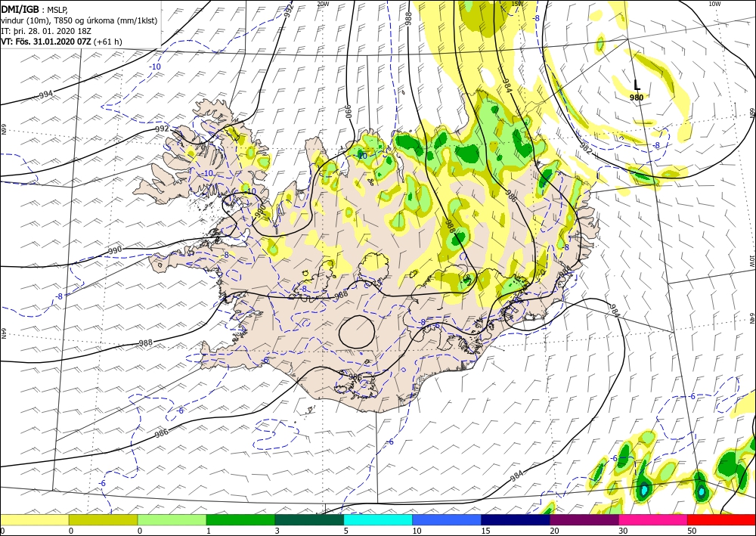This screenshot has height=536, width=756.
Task: Click the 'L' low pressure marker
Action: click(x=637, y=85)
